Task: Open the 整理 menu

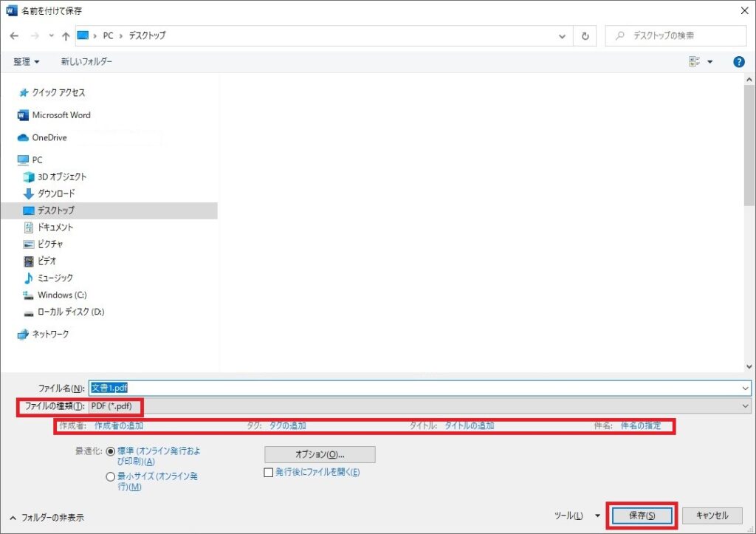Action: (x=27, y=62)
